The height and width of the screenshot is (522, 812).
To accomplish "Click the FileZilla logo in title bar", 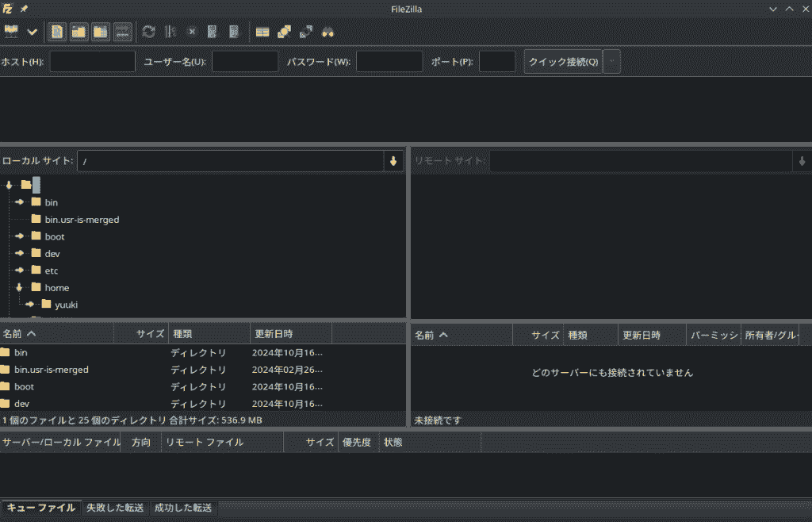I will pos(7,9).
